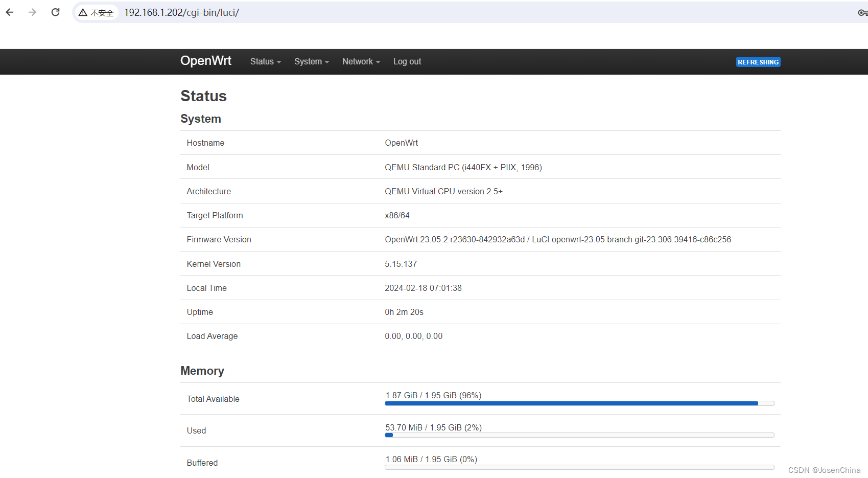Go back using the browser back arrow
Image resolution: width=868 pixels, height=478 pixels.
[10, 12]
